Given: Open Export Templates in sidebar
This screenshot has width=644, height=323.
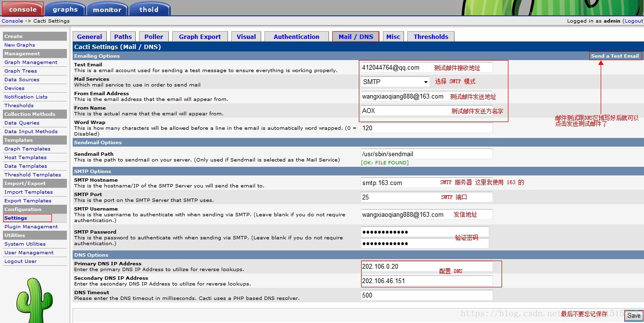Looking at the screenshot, I should pos(28,201).
